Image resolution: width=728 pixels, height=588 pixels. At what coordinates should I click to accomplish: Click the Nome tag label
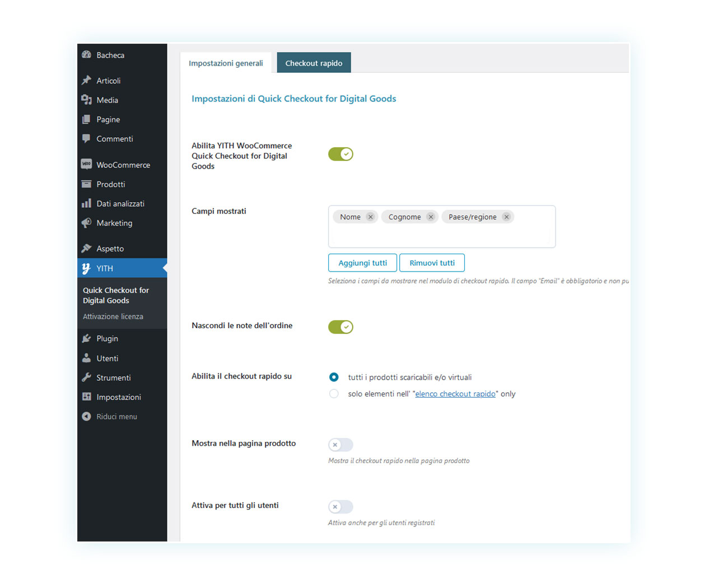point(350,217)
